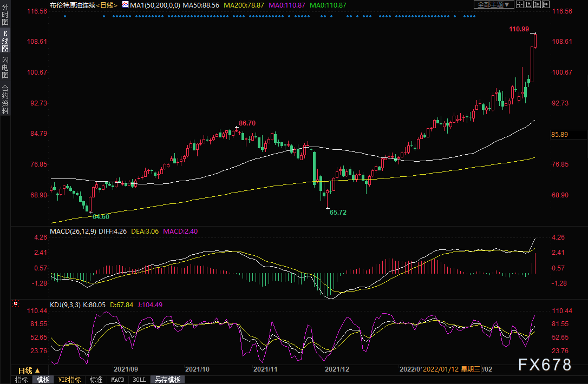588x384 pixels.
Task: Switch to the 分时图 side tab
Action: pos(5,14)
